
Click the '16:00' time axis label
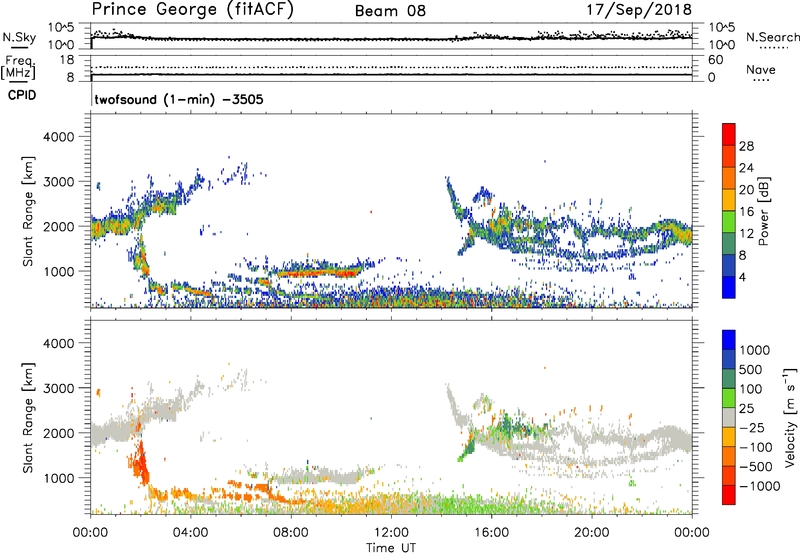(491, 533)
